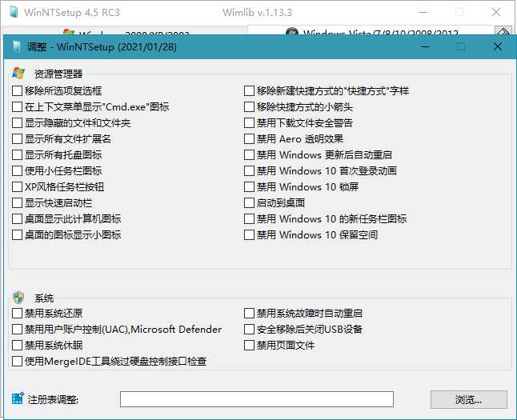Click the 资源管理器 group label
Image resolution: width=517 pixels, height=420 pixels.
pyautogui.click(x=58, y=74)
